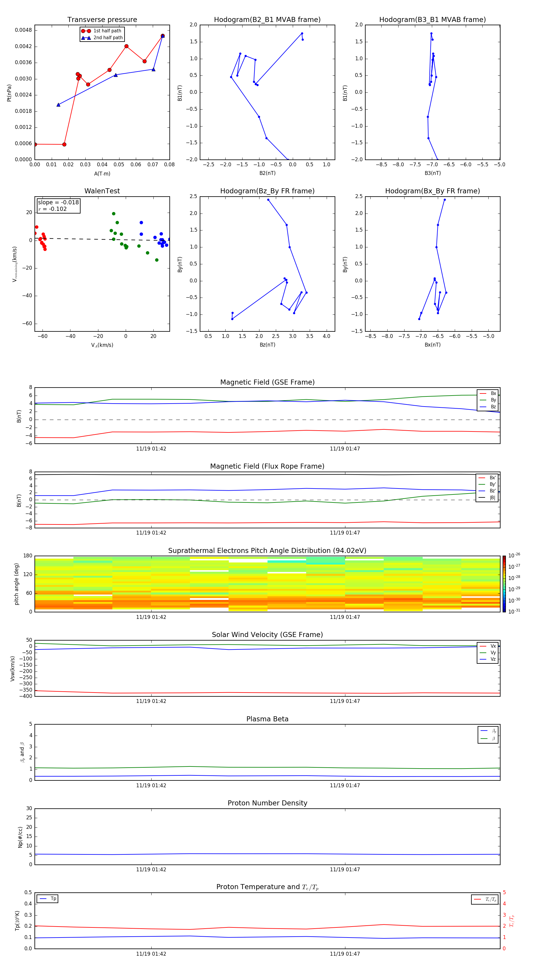Screen dimensions: 535x980
Task: Click the Suprathermal Electrons Pitch Angle title
Action: tap(267, 551)
